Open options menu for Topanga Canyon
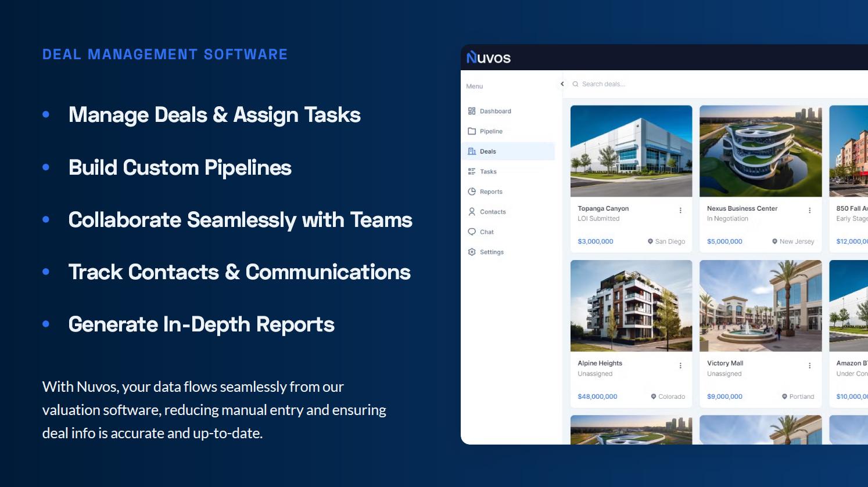This screenshot has width=868, height=487. [x=680, y=211]
